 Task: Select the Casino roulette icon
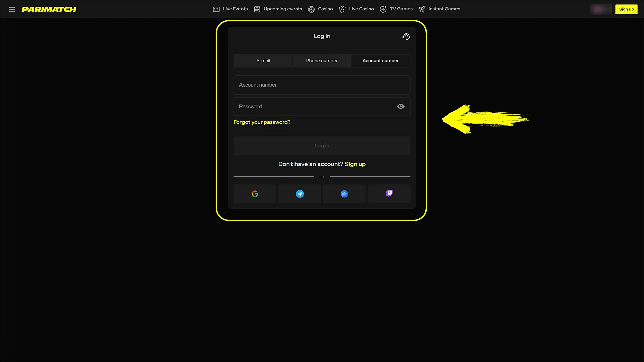(x=311, y=9)
